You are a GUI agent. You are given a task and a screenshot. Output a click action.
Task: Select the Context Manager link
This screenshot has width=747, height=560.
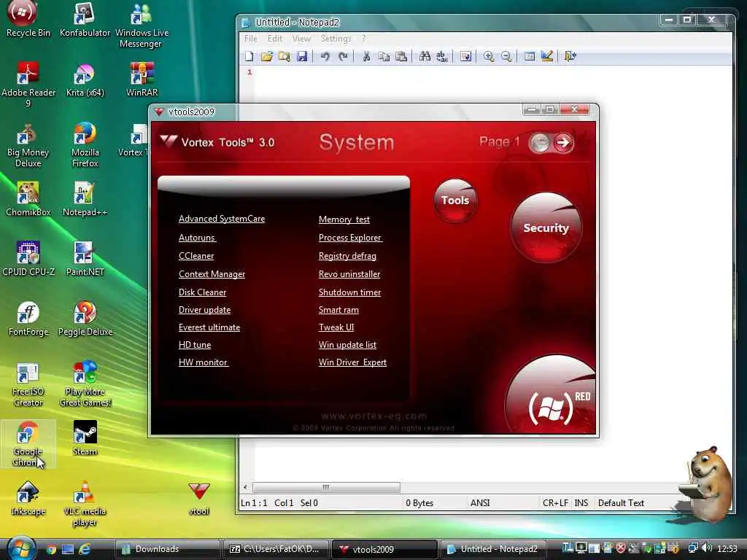(212, 274)
